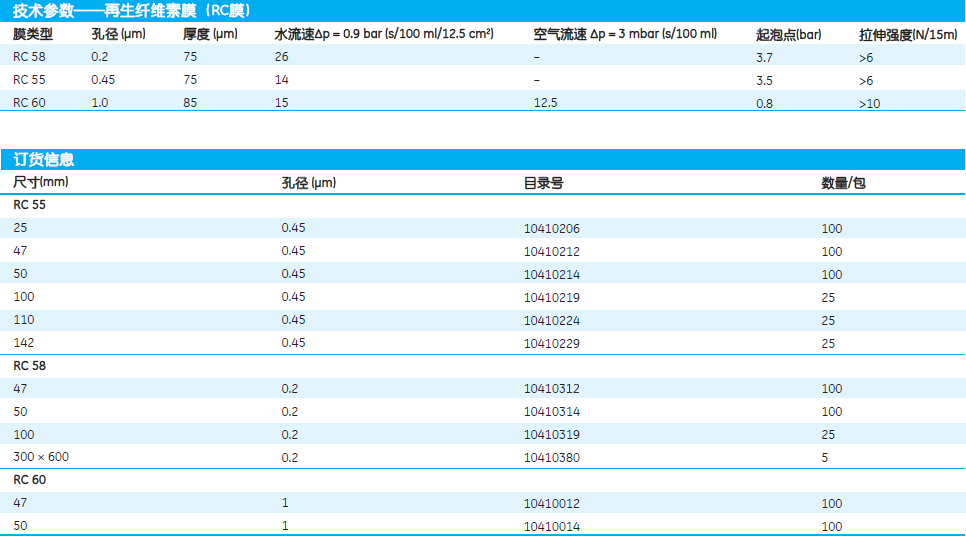The width and height of the screenshot is (966, 536).
Task: Click quantity 25 in the 10410229 row
Action: point(828,343)
